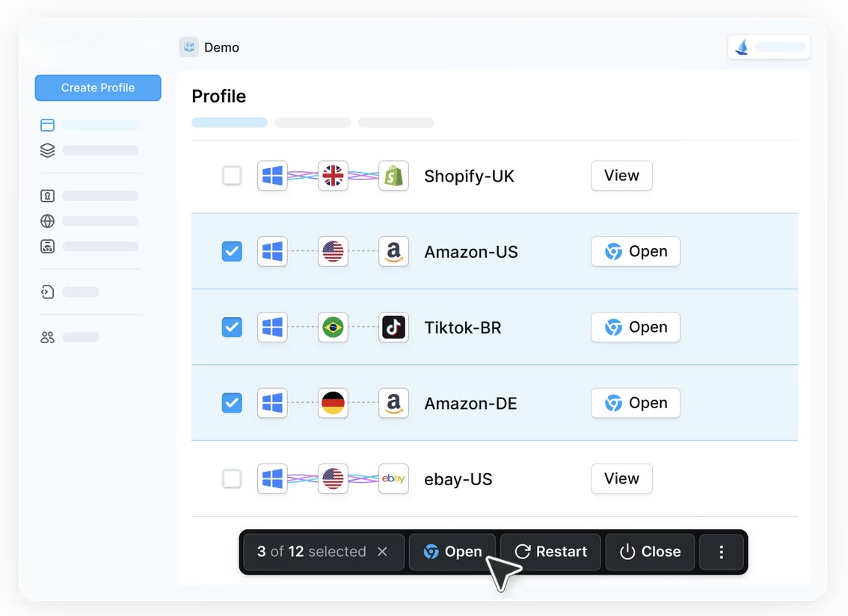Screen dimensions: 848x616
Task: Click the UK flag icon for Shopify-UK
Action: tap(333, 176)
